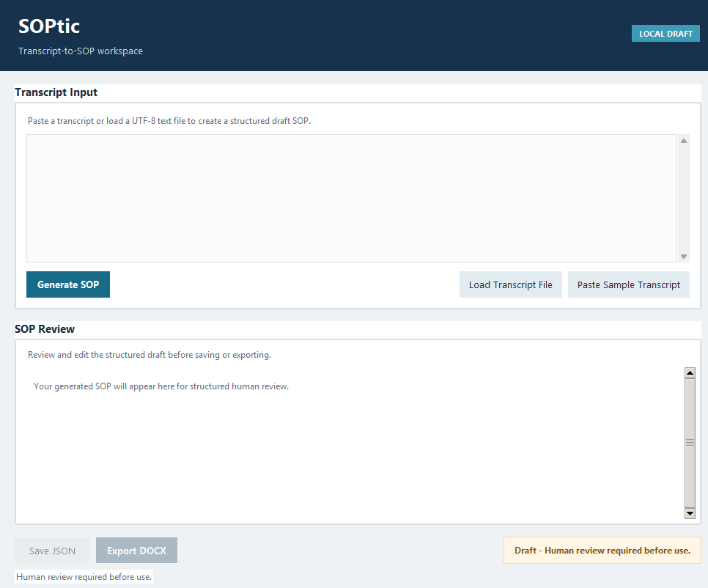The width and height of the screenshot is (708, 588).
Task: Click transcript box scroll-up arrow
Action: tap(684, 141)
